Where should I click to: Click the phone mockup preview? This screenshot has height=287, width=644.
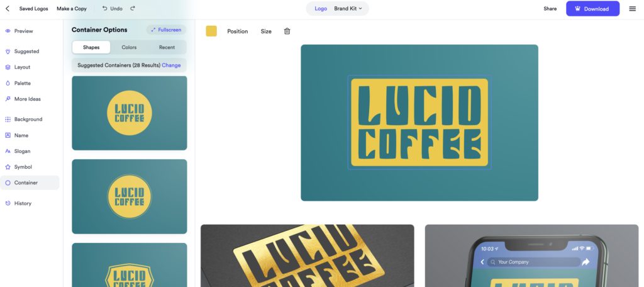[x=531, y=256]
